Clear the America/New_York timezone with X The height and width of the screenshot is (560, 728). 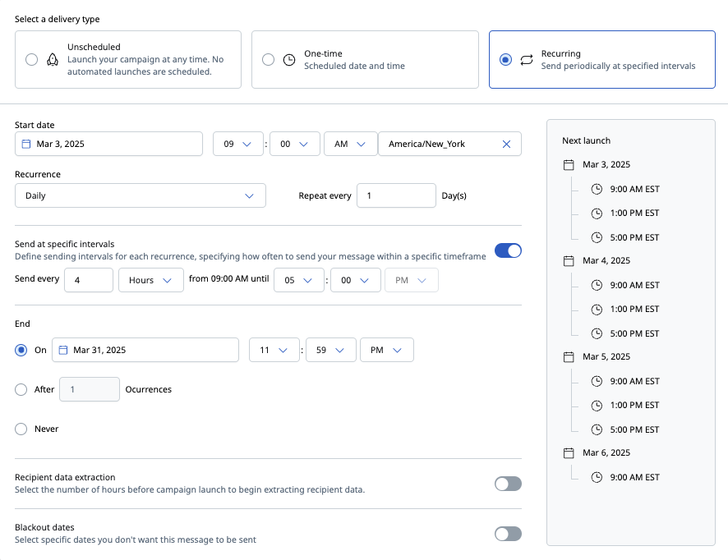coord(506,145)
